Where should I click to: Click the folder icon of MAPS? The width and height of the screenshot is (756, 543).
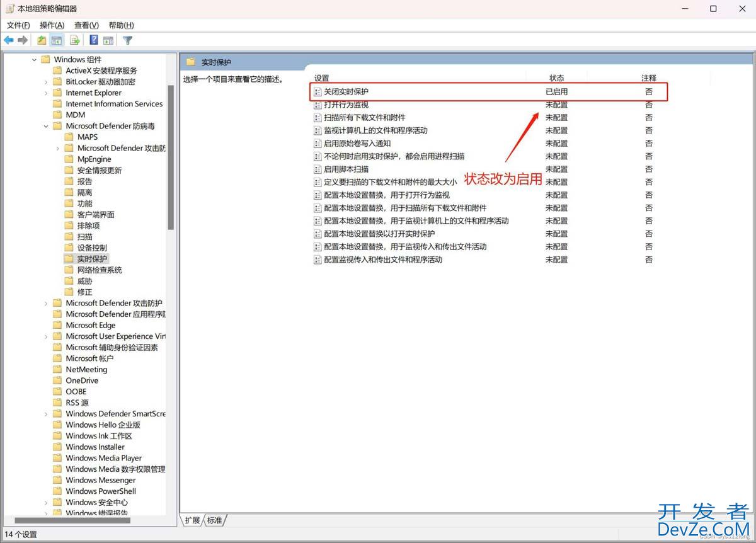pos(69,137)
